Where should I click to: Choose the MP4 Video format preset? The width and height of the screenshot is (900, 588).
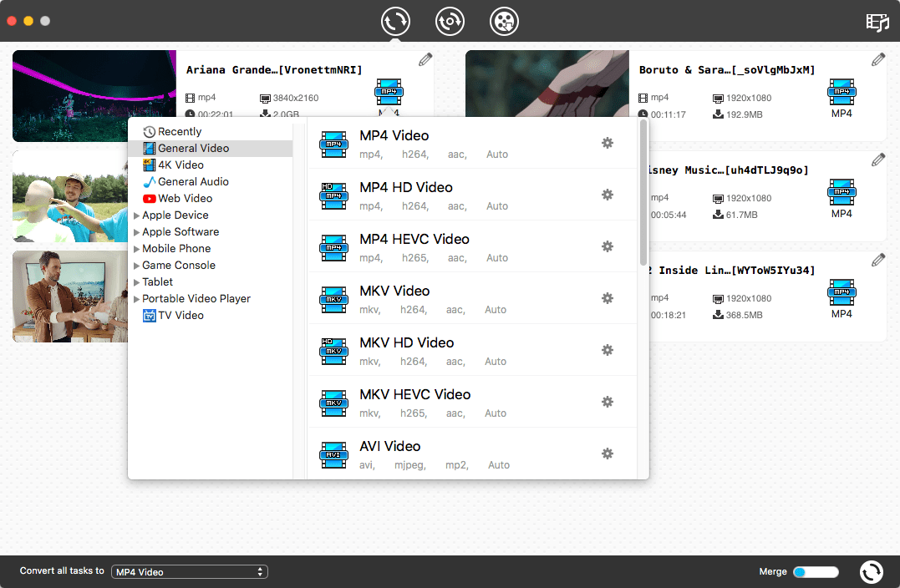click(x=472, y=144)
